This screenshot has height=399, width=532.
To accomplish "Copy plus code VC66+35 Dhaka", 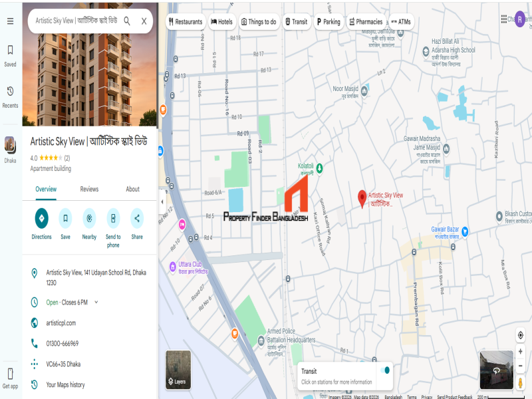I will pos(63,364).
